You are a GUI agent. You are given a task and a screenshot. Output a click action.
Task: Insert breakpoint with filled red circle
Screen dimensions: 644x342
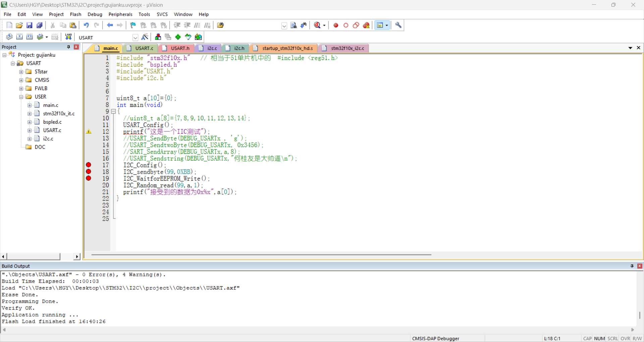336,25
